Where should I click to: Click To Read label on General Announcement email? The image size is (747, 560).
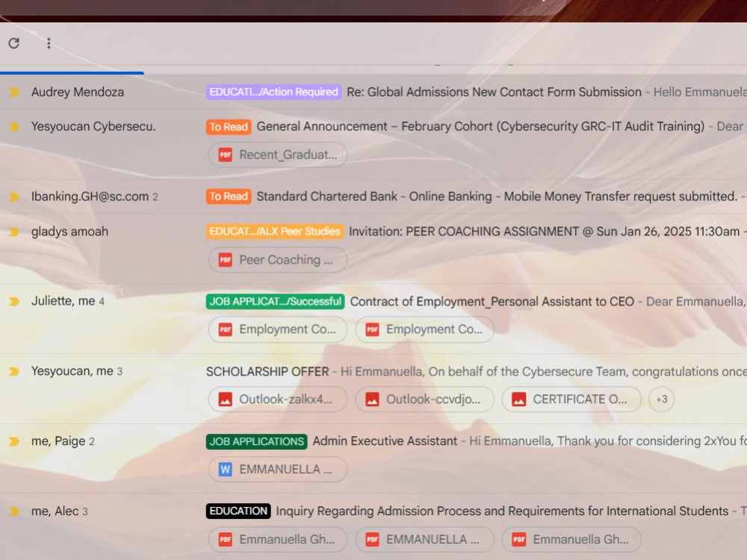[x=229, y=127]
